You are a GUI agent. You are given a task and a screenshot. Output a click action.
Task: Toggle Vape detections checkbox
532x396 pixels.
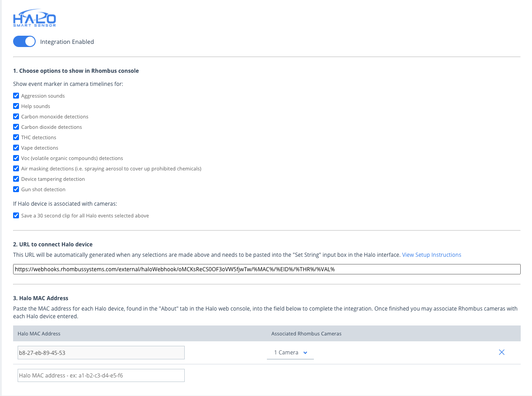(16, 148)
